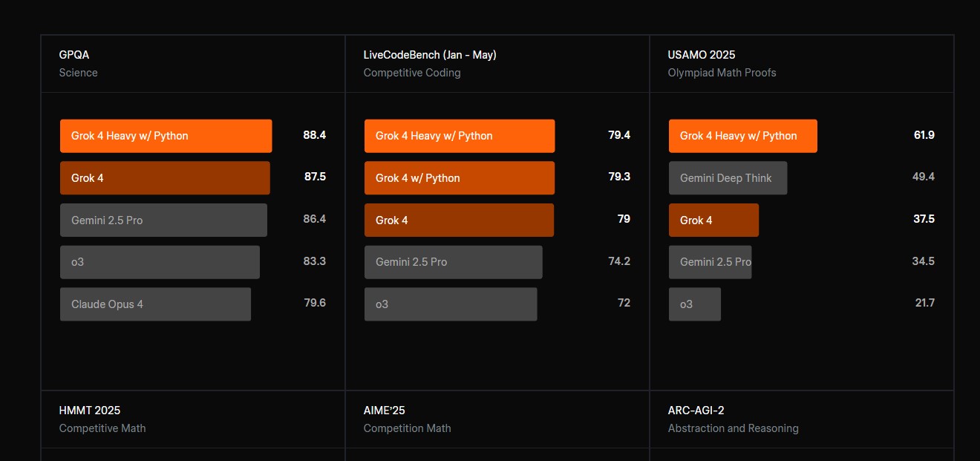This screenshot has height=461, width=980.
Task: Click the 83.3 score value
Action: click(315, 261)
